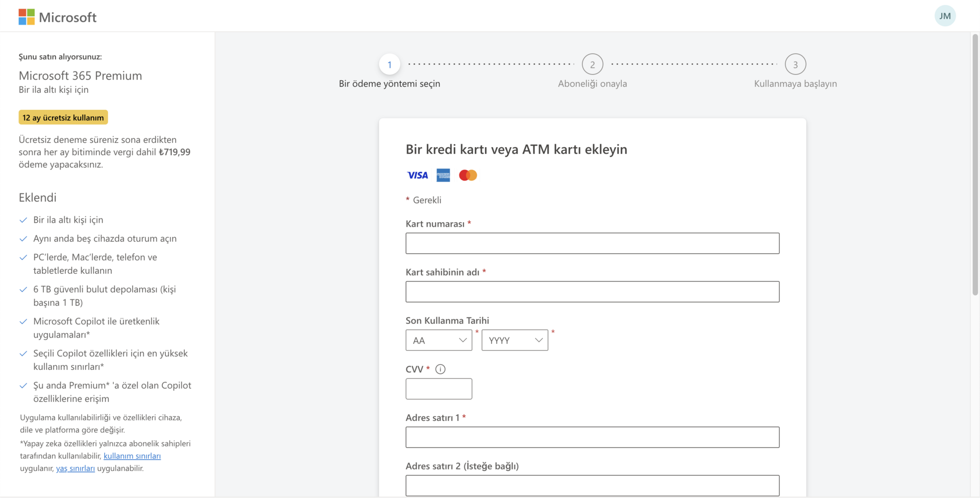Open the JM account avatar
This screenshot has width=980, height=498.
[945, 16]
